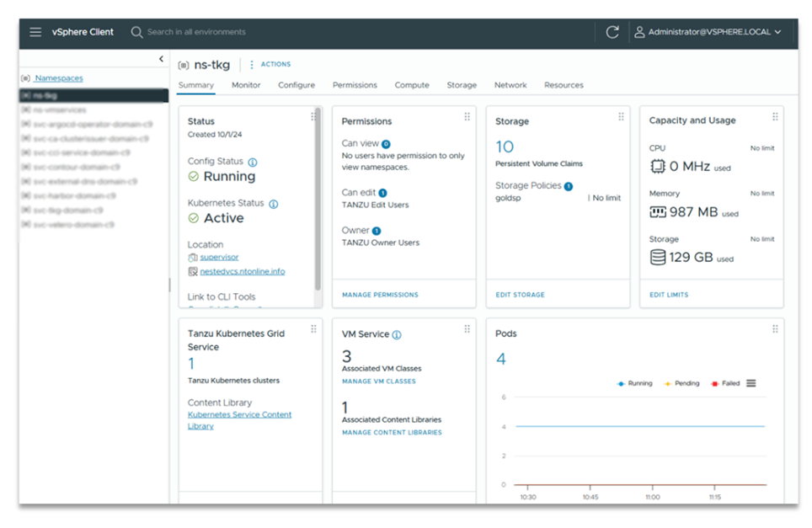Select svc-cci-service-domain-c9 namespace

(x=82, y=152)
